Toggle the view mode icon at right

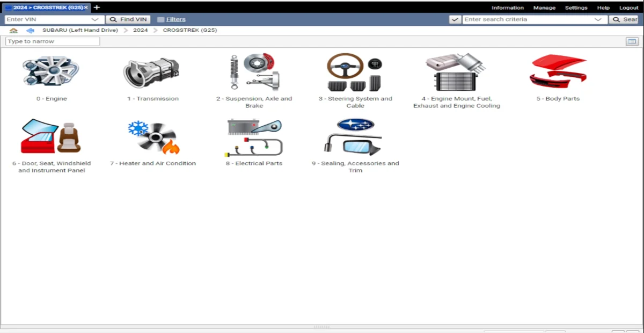(632, 41)
